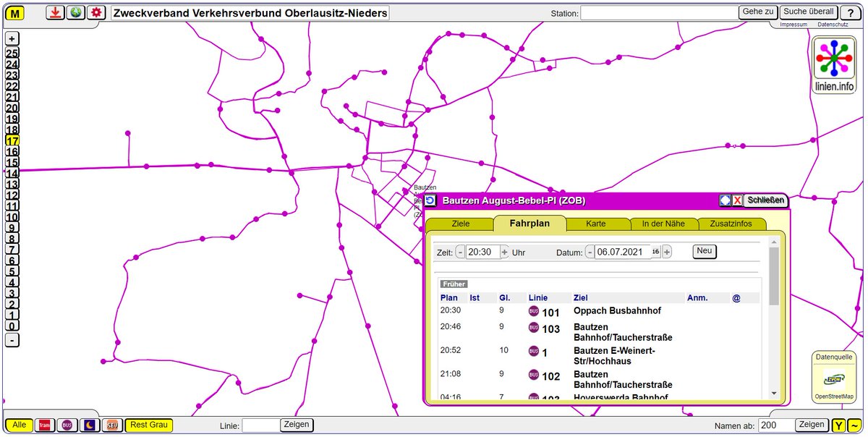This screenshot has height=437, width=868.
Task: Increase time with plus stepper
Action: [504, 253]
